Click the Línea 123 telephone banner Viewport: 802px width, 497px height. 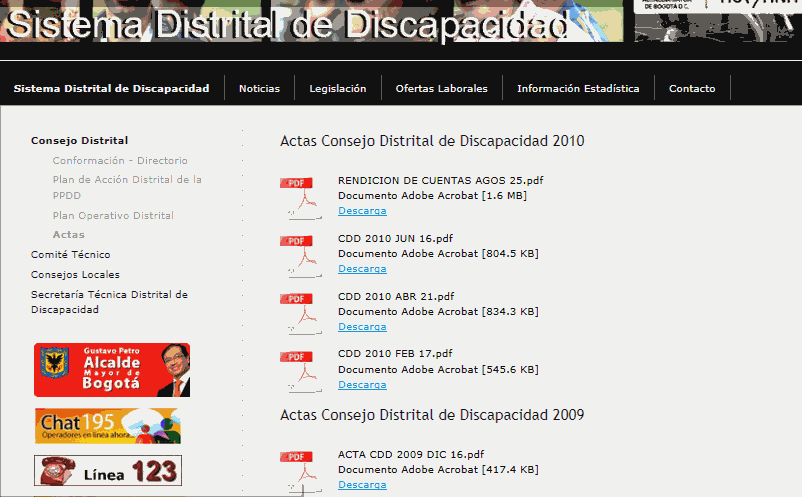click(107, 470)
